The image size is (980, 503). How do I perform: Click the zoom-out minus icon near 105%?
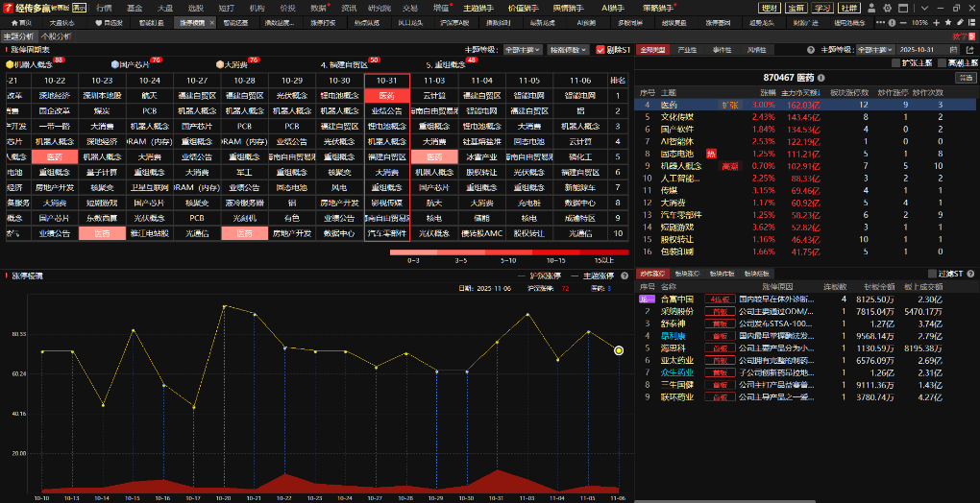pos(903,22)
